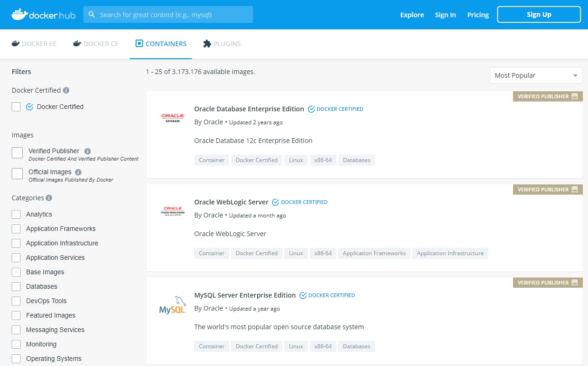Tick the Databases category checkbox

pos(16,286)
